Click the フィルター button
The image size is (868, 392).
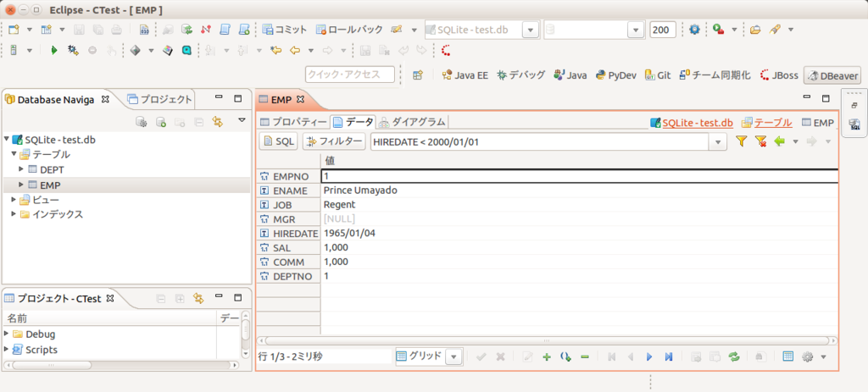334,142
